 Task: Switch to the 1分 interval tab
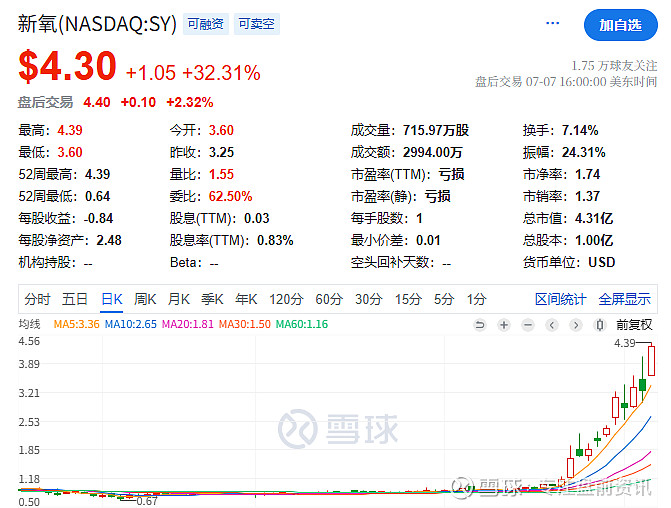[x=476, y=299]
